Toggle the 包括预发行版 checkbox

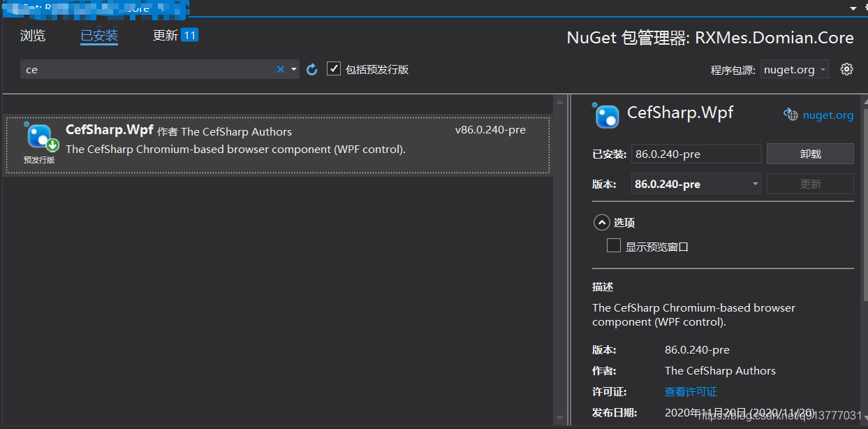tap(333, 69)
